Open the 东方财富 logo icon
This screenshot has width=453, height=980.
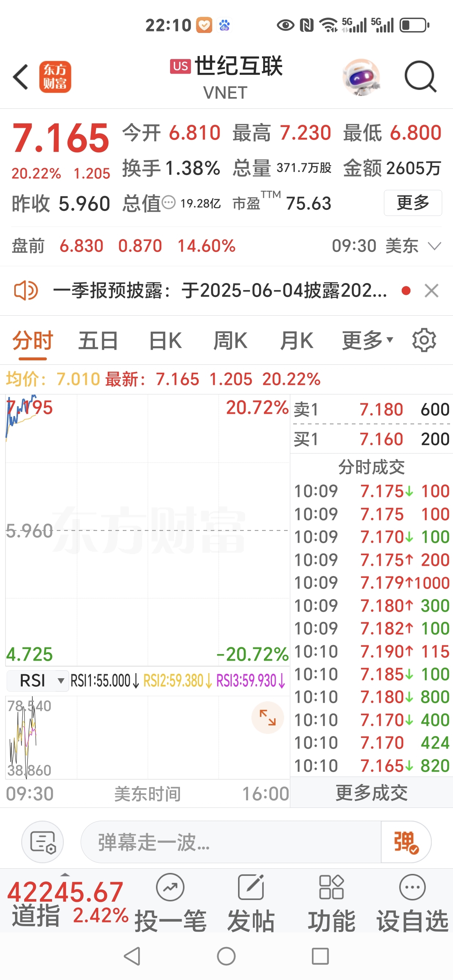tap(55, 77)
